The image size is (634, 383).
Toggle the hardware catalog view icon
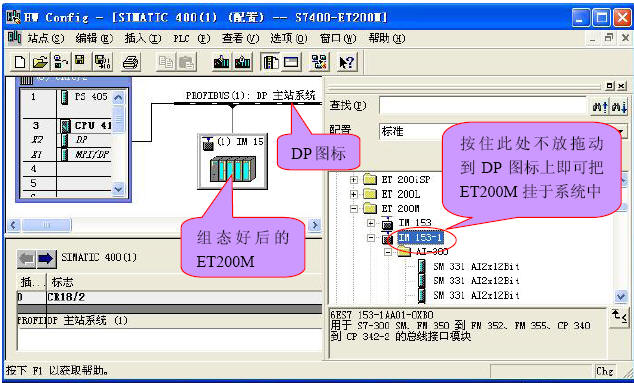point(271,62)
